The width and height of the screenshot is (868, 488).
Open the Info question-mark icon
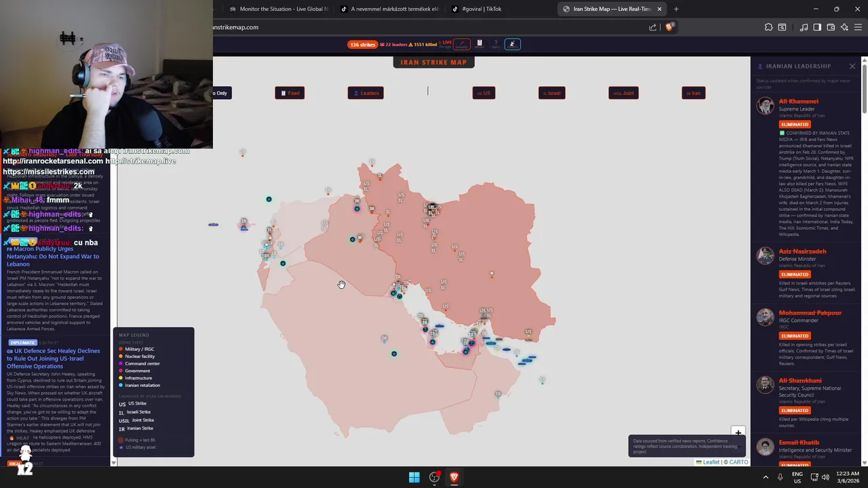pyautogui.click(x=496, y=44)
